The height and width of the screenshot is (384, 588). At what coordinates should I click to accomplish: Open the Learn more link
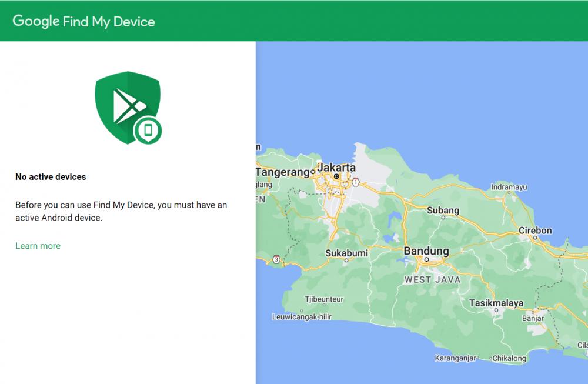point(38,246)
